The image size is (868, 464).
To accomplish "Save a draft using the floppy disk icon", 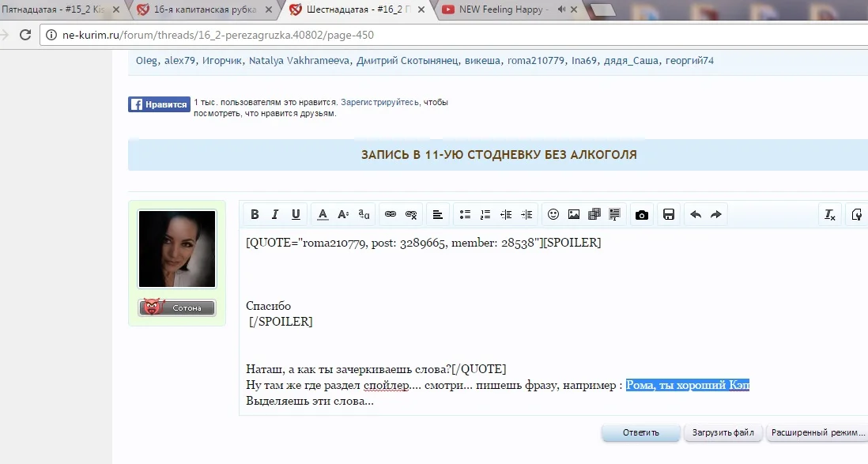I will pos(668,213).
